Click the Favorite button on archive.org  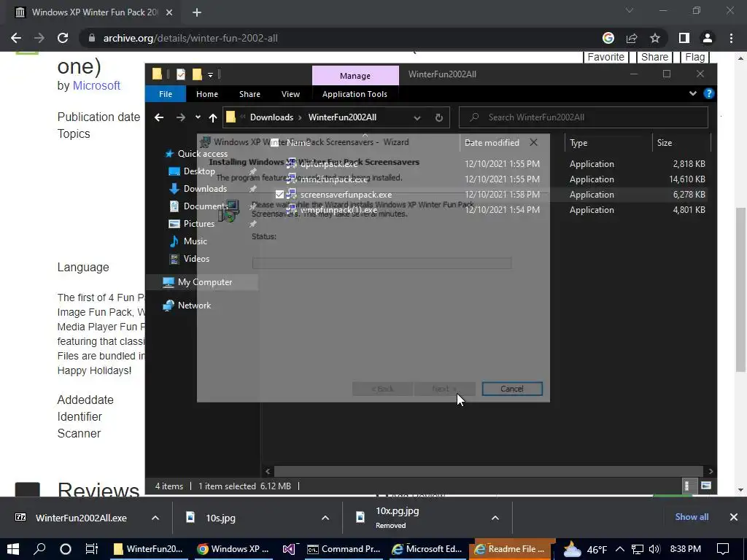coord(605,57)
